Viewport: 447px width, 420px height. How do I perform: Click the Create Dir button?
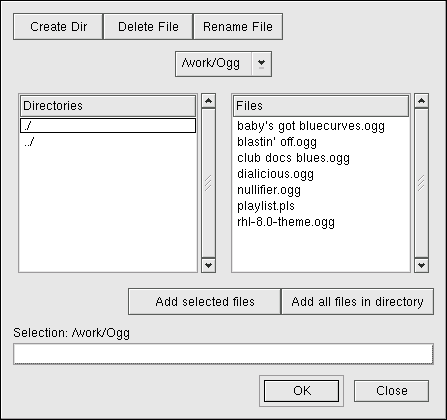coord(58,27)
